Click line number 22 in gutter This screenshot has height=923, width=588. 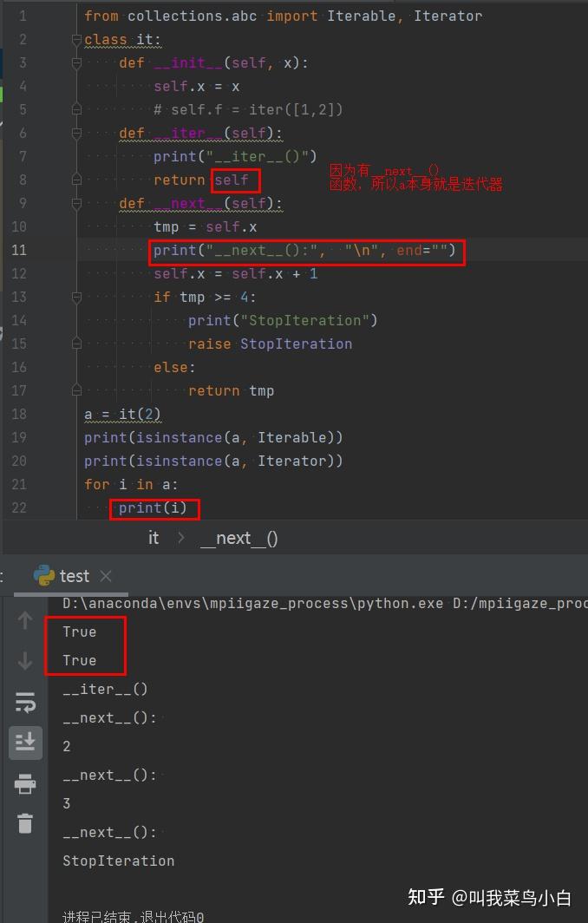(19, 507)
